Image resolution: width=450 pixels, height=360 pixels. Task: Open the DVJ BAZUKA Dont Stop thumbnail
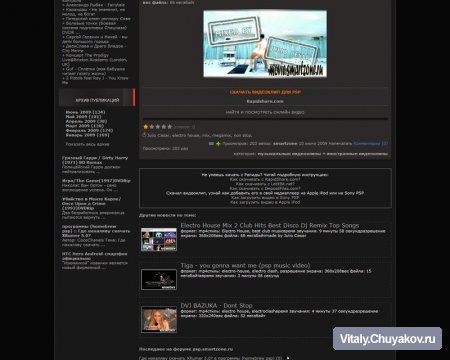coord(159,319)
